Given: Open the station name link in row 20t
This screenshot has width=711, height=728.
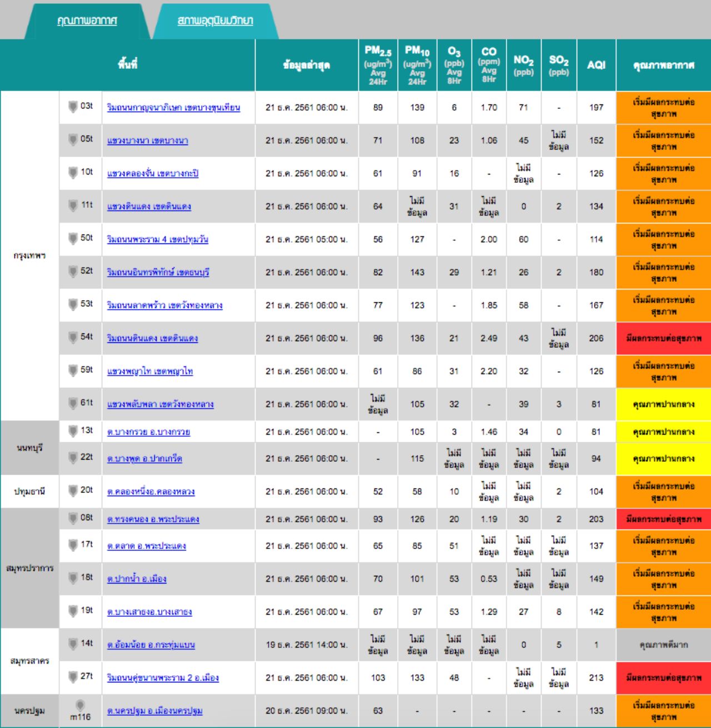Looking at the screenshot, I should [151, 492].
